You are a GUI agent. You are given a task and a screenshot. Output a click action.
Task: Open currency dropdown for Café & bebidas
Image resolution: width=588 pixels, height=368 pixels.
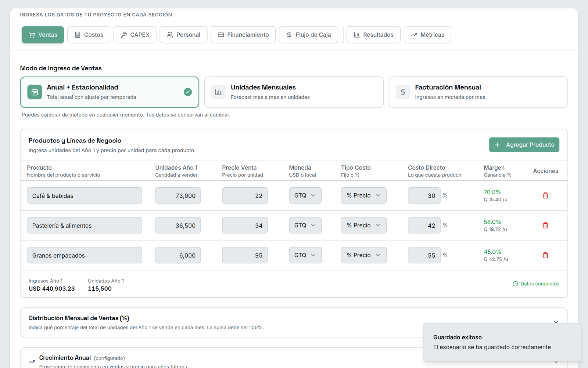point(305,195)
